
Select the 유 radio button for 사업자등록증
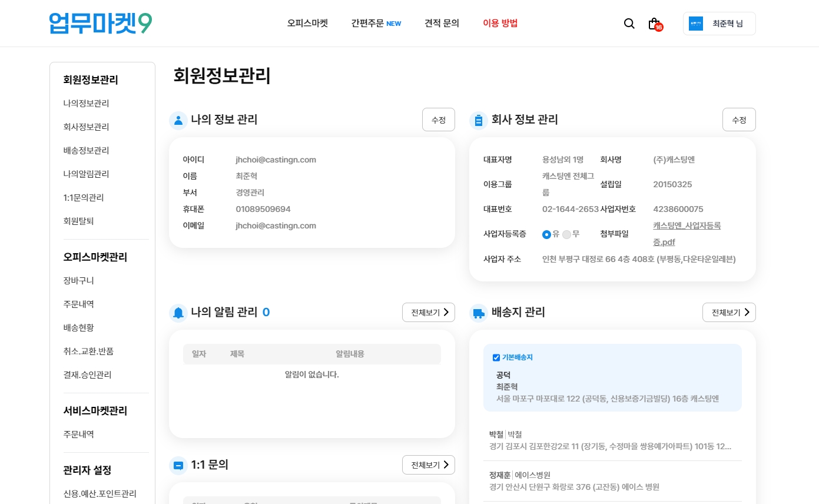point(546,234)
